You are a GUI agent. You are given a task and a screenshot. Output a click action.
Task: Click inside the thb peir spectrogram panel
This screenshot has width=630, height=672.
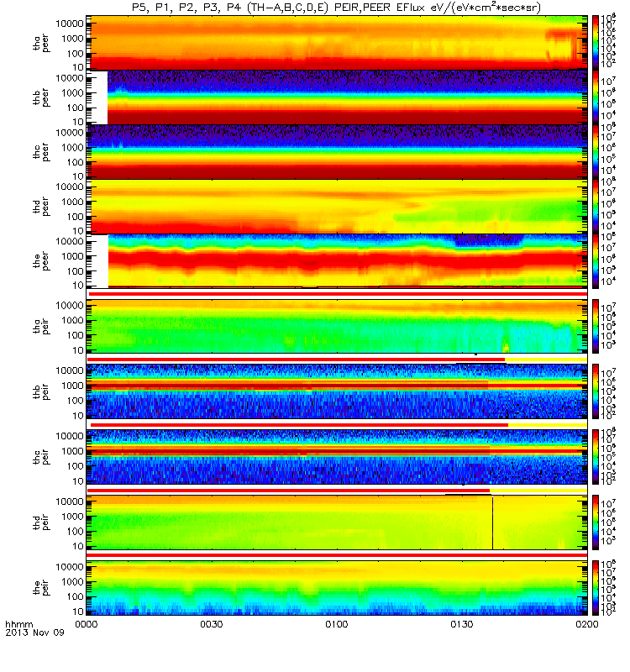click(x=337, y=391)
